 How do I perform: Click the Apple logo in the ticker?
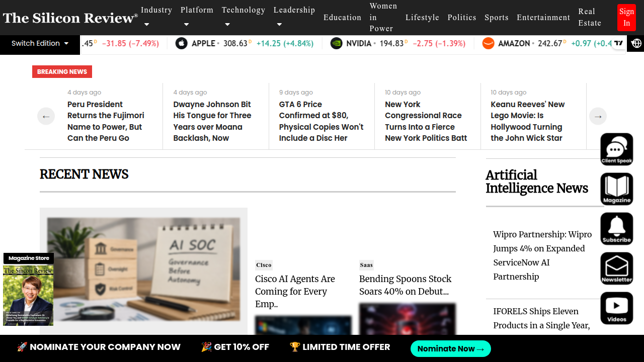click(182, 43)
